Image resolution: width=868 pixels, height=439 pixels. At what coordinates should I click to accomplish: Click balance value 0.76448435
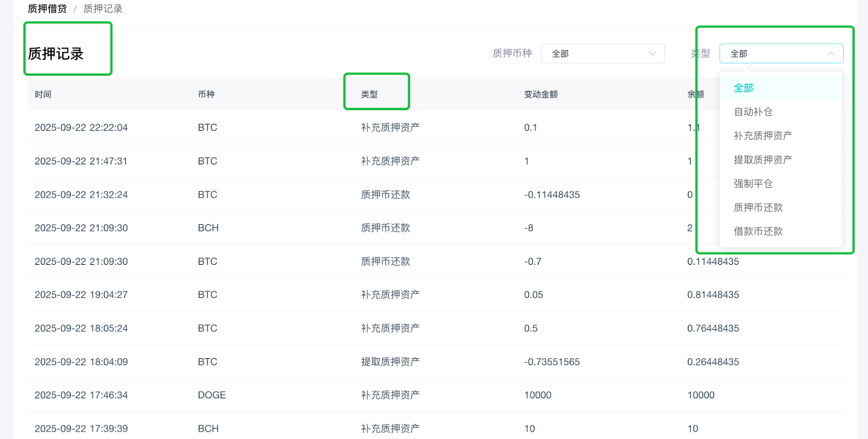point(713,328)
